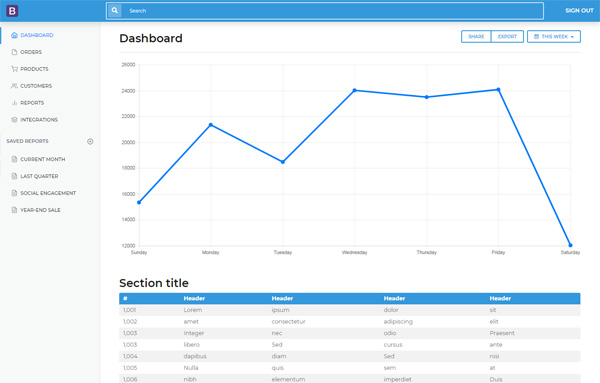The width and height of the screenshot is (600, 383).
Task: Click the '#' column header
Action: tap(125, 298)
